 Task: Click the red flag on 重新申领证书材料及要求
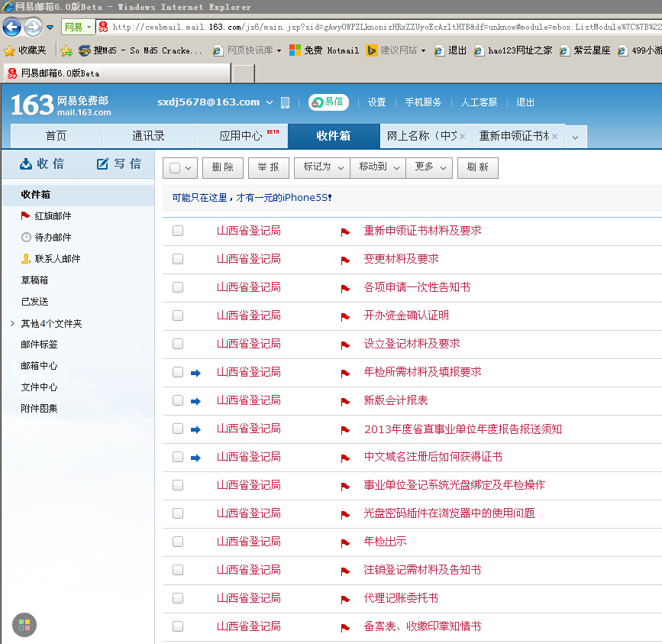pyautogui.click(x=345, y=231)
